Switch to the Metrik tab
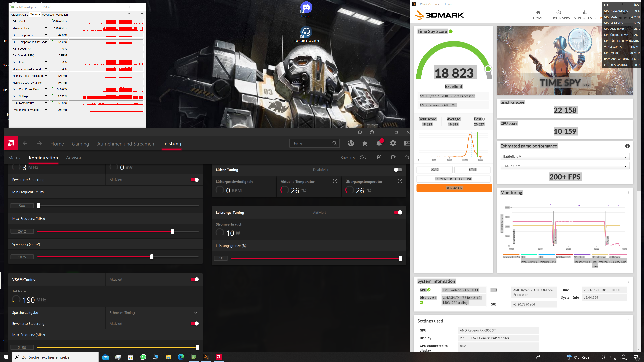Viewport: 644px width, 362px height. click(14, 158)
